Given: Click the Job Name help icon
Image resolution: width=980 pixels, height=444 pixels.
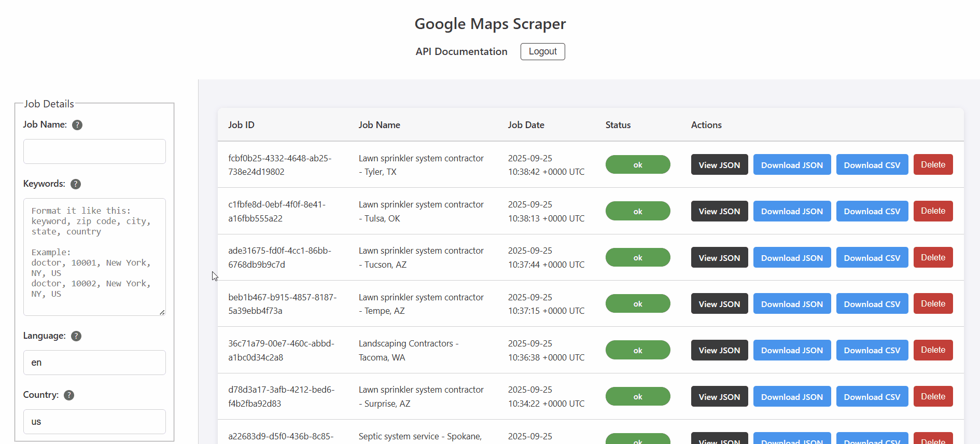Looking at the screenshot, I should point(77,125).
